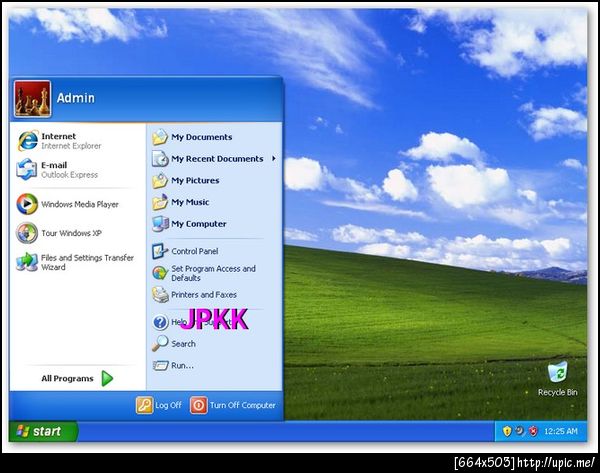Image resolution: width=600 pixels, height=473 pixels.
Task: Click the "My Pictures" label
Action: click(195, 180)
